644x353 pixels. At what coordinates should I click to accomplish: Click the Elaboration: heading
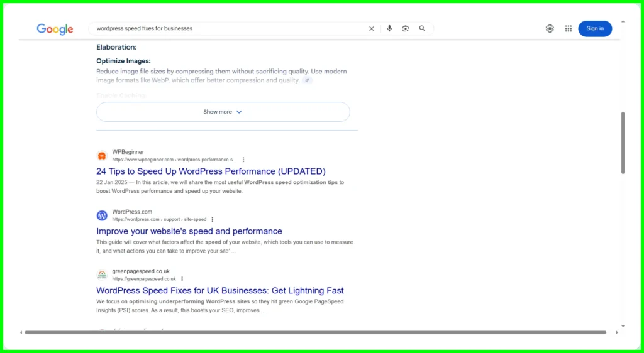coord(116,47)
